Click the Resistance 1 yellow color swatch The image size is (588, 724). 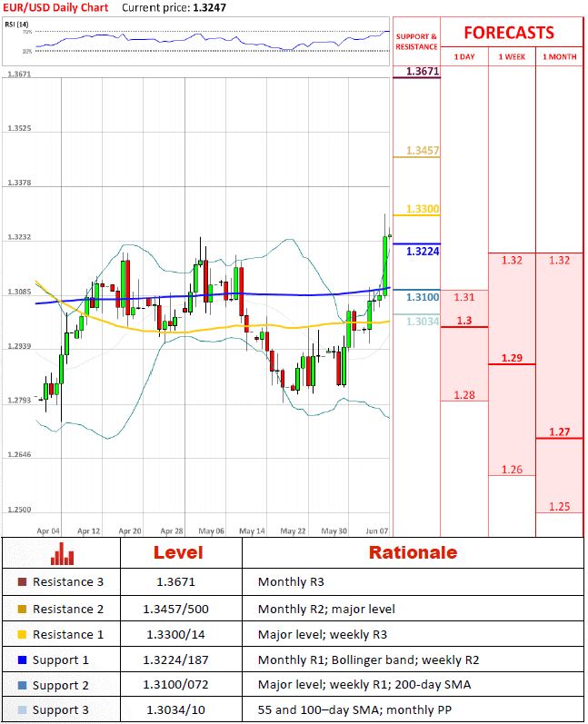pos(22,634)
